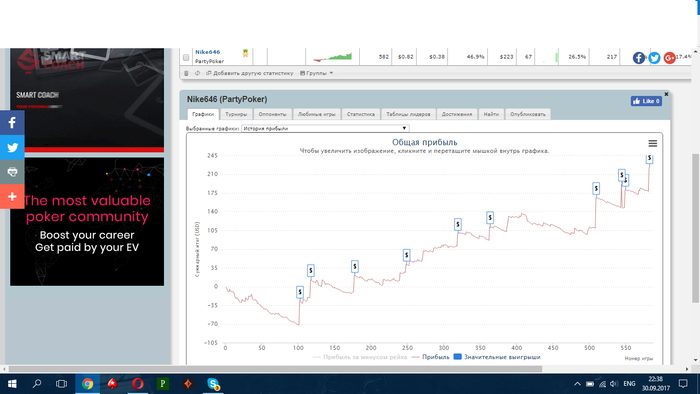Share on Google Plus via the round icon
This screenshot has height=394, width=700.
(x=669, y=58)
